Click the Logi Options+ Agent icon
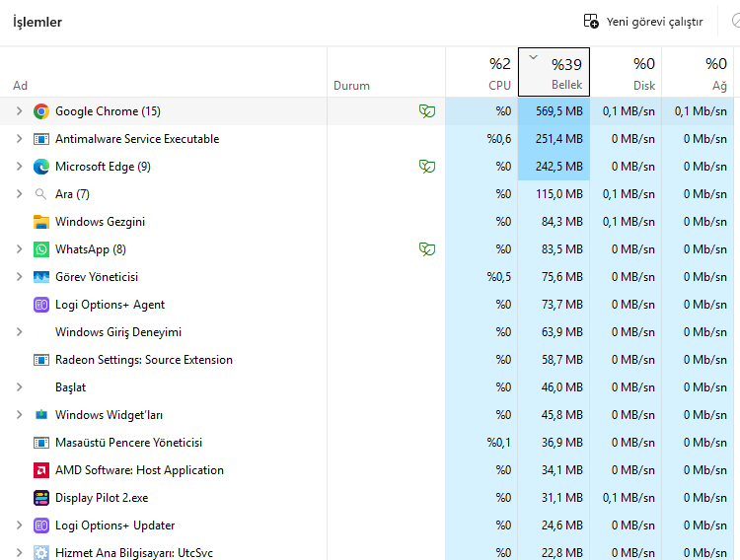 41,305
